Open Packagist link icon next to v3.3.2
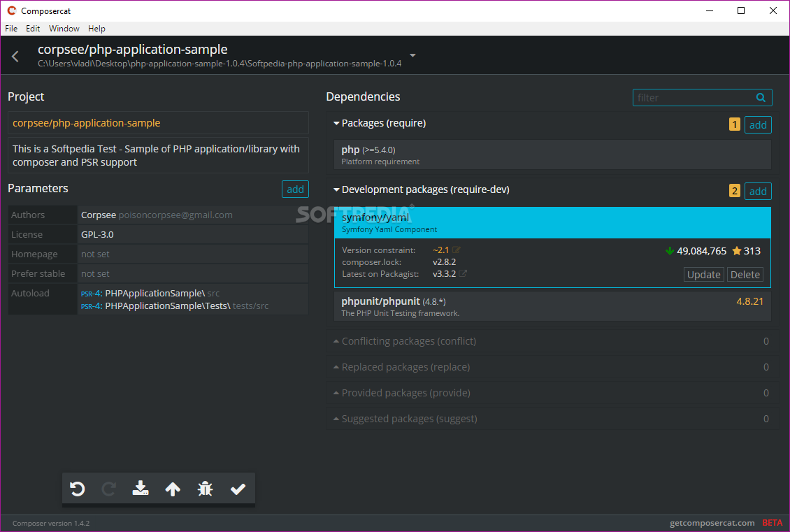The width and height of the screenshot is (790, 532). 463,273
